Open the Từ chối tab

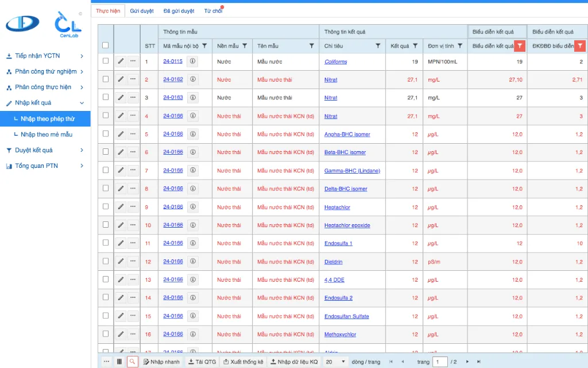(x=213, y=11)
